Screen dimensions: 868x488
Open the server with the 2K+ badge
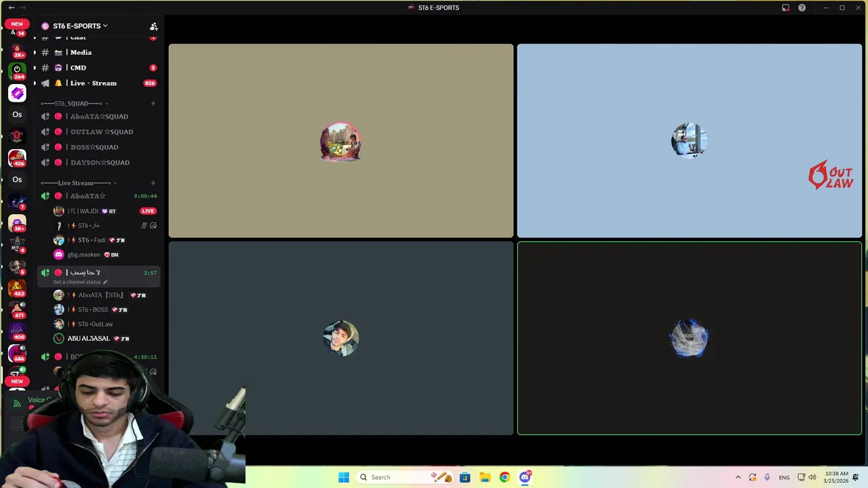[x=17, y=49]
